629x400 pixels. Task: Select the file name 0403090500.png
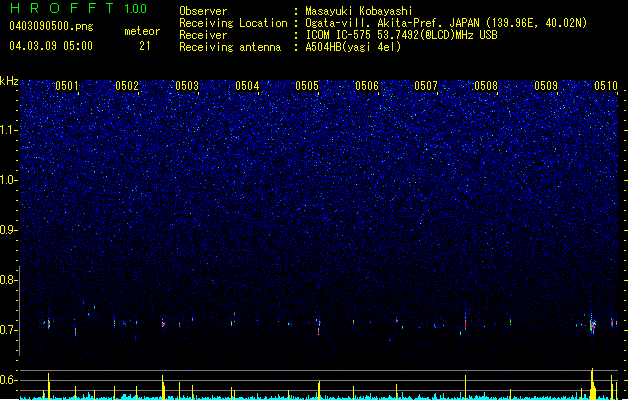[51, 26]
